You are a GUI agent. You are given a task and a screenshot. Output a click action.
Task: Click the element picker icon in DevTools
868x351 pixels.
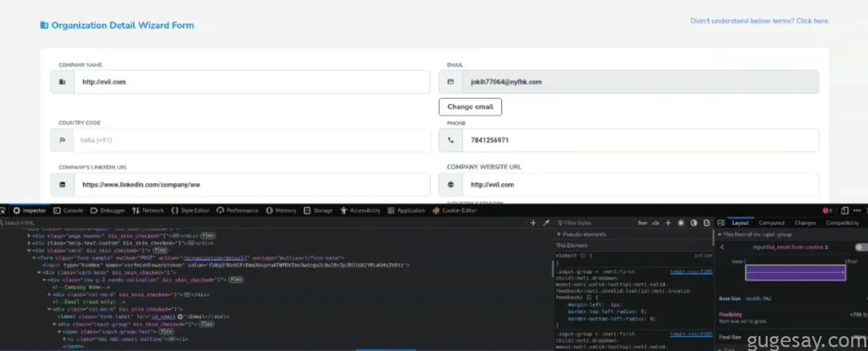[x=3, y=210]
